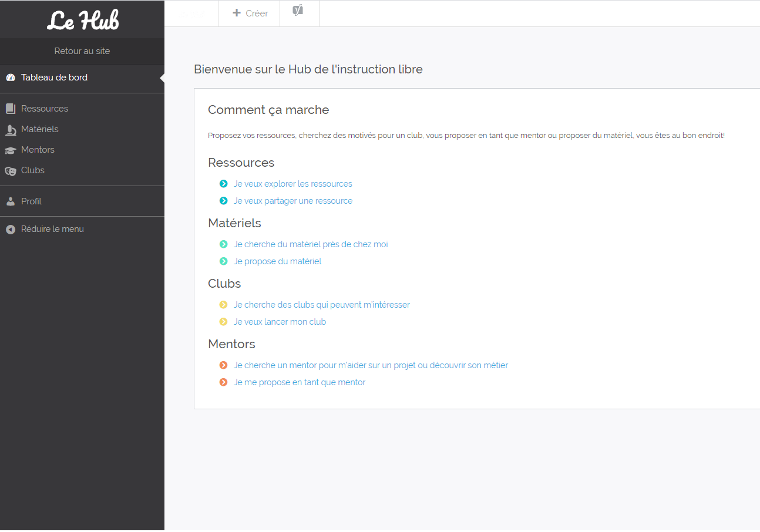Open 'Je cherche du matériel près de chez moi'
Image resolution: width=760 pixels, height=532 pixels.
(x=311, y=244)
